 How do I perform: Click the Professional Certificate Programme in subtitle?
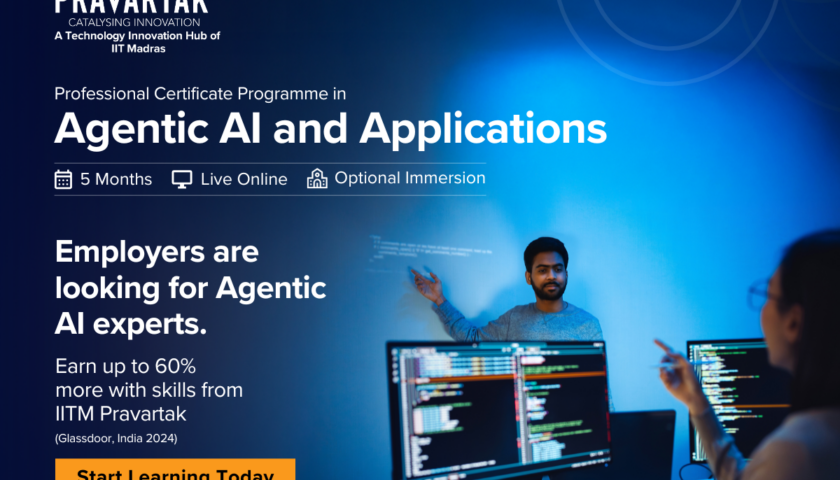click(200, 94)
